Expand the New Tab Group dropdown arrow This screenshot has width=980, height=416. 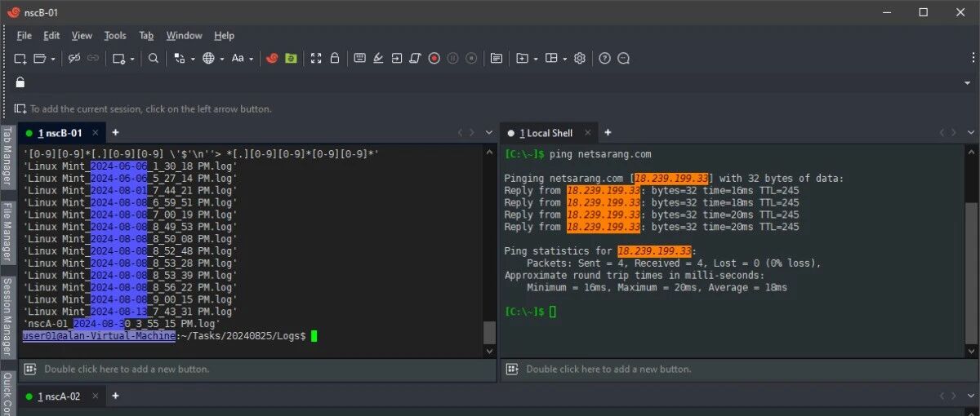[x=536, y=59]
